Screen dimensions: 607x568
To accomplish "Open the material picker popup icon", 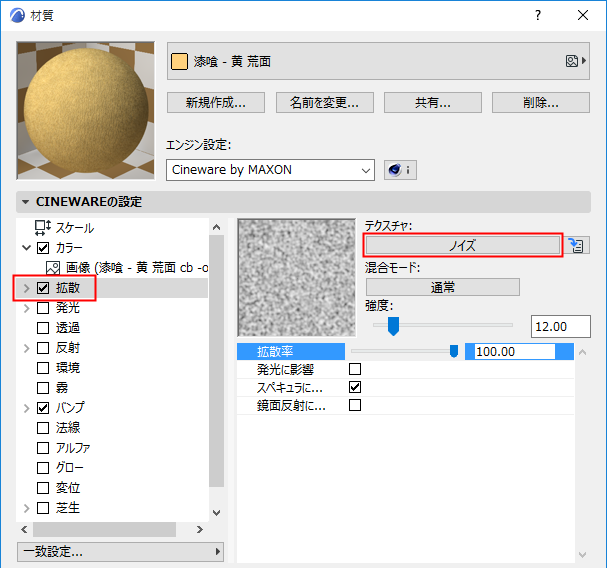I will click(x=576, y=61).
